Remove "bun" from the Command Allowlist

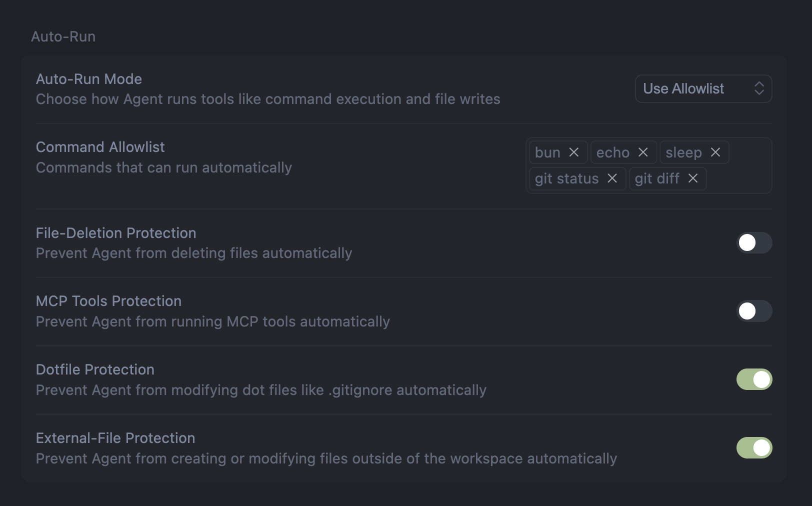click(575, 152)
